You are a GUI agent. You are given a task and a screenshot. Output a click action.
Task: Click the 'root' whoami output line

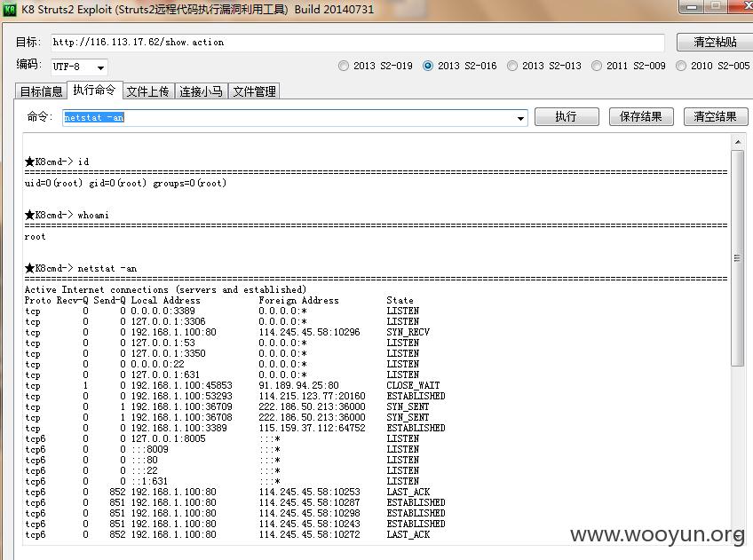point(35,237)
